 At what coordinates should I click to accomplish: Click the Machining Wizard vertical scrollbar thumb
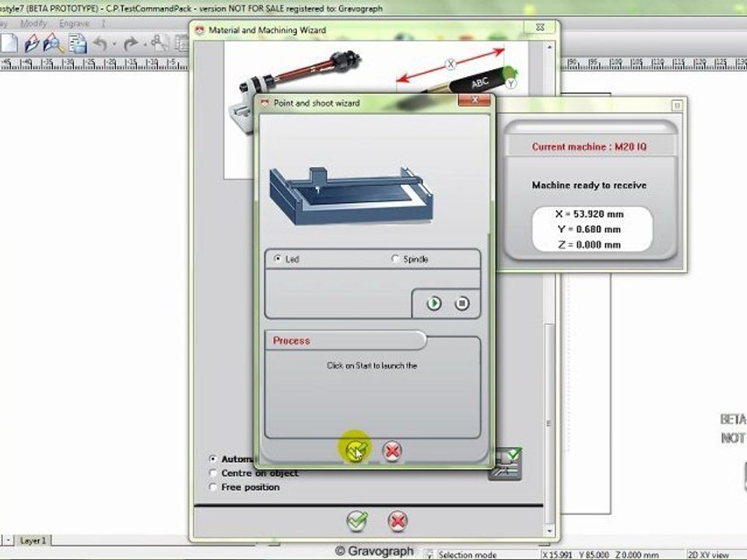[x=549, y=422]
